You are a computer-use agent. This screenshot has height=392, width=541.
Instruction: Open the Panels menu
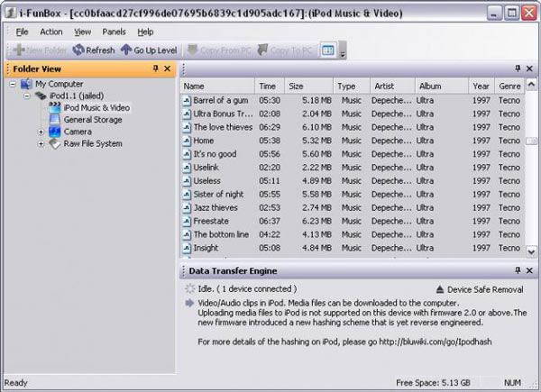(x=114, y=32)
